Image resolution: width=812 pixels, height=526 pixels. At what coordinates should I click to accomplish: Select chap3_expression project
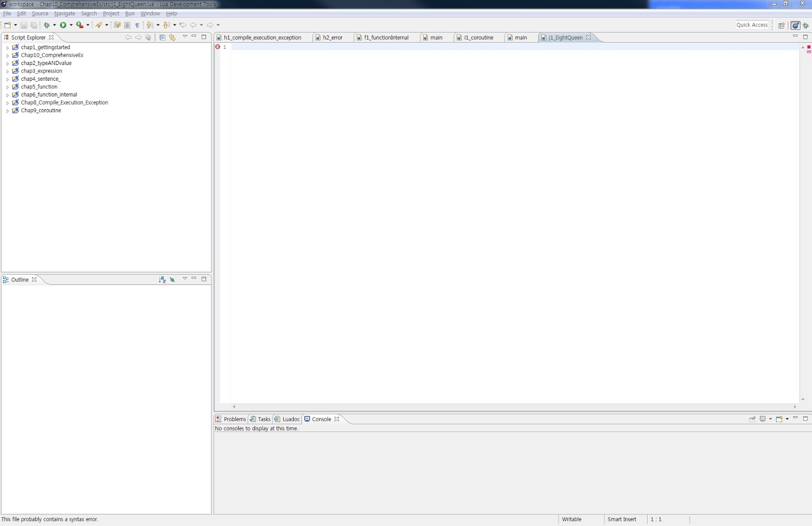(x=42, y=71)
